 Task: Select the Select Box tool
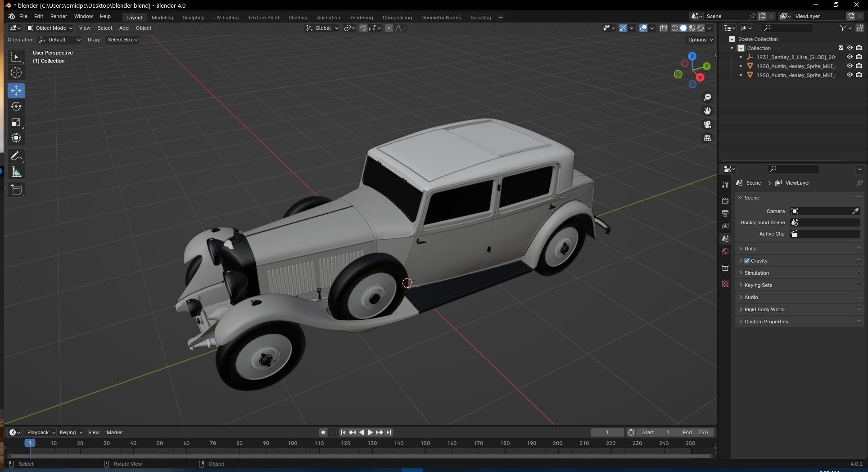tap(16, 57)
